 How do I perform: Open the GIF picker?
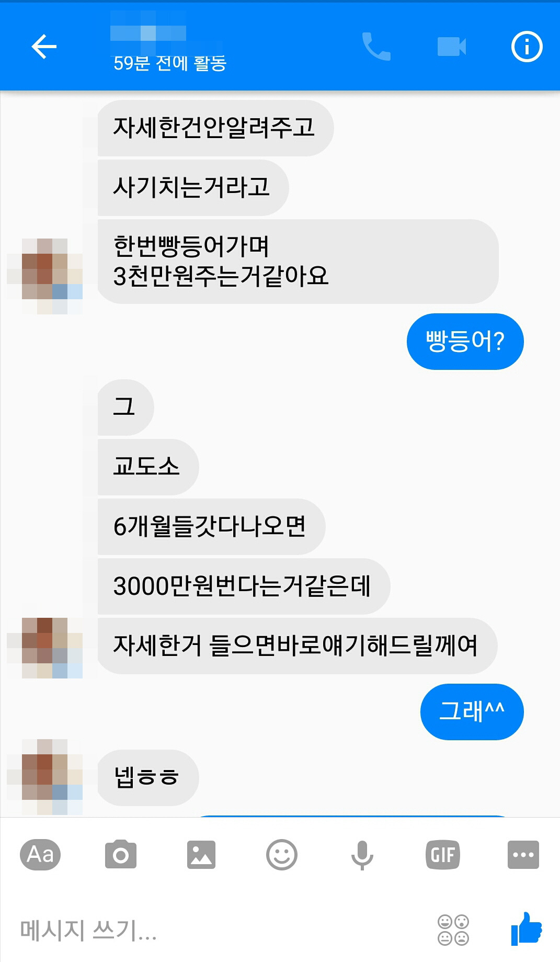point(443,855)
